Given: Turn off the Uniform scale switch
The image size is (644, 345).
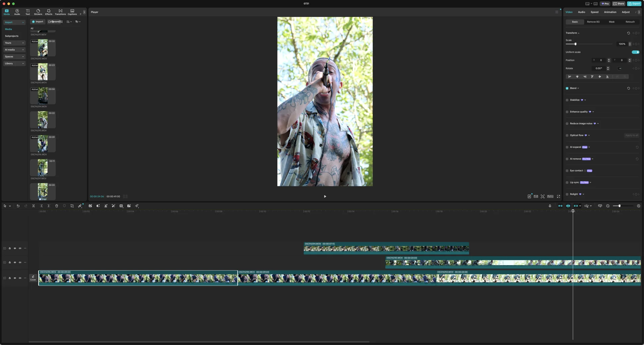Looking at the screenshot, I should tap(635, 52).
